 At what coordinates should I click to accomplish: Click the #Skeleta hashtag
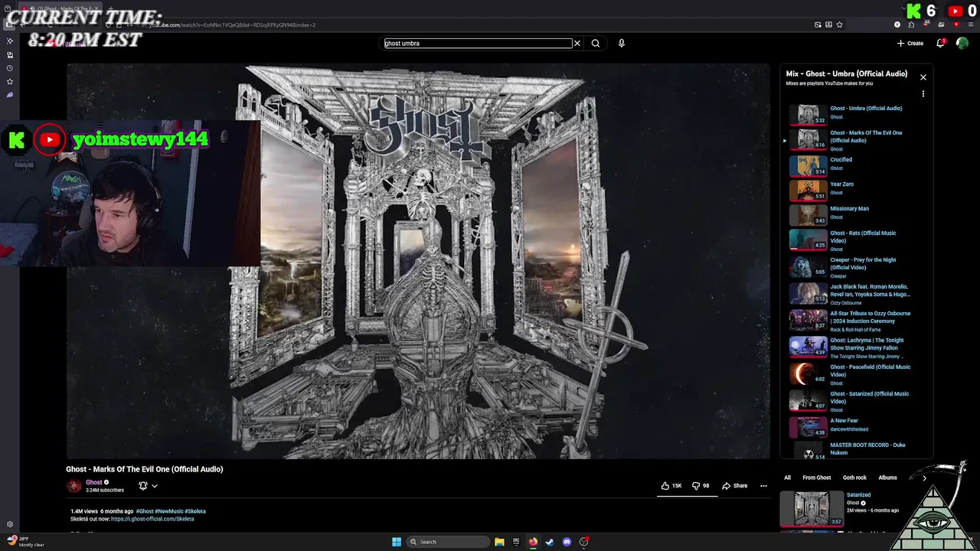point(194,511)
